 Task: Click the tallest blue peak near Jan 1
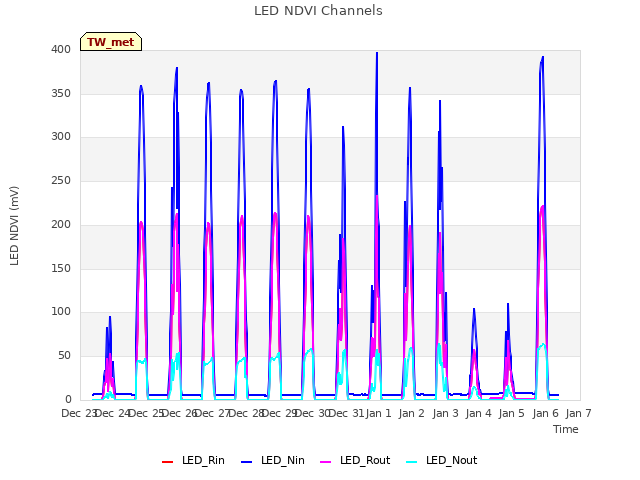coord(377,53)
